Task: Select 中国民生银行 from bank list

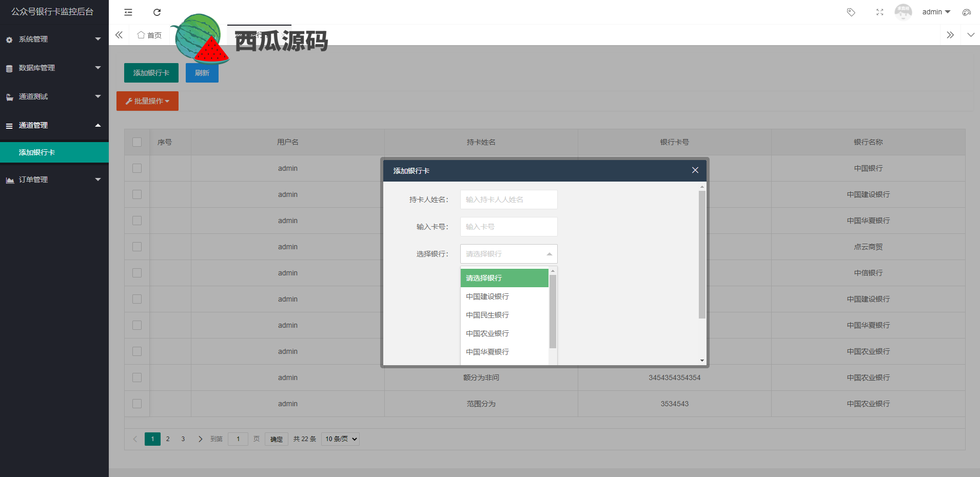Action: point(487,315)
